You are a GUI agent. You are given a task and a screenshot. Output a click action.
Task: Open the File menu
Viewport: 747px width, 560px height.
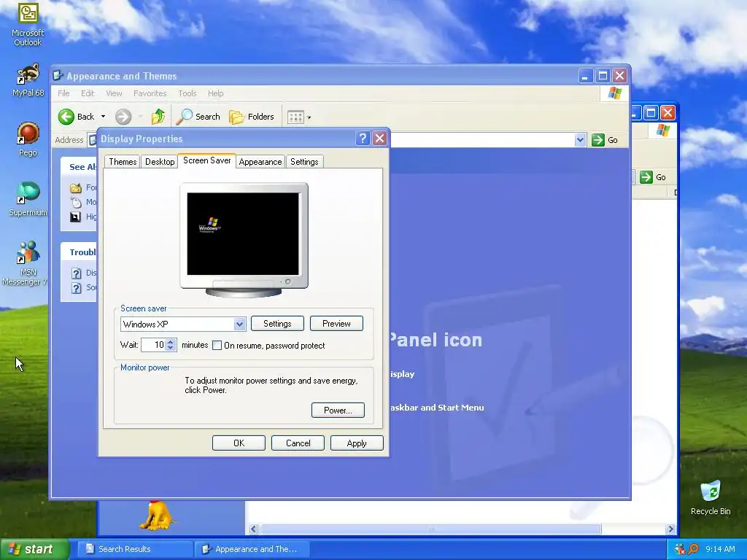click(63, 93)
